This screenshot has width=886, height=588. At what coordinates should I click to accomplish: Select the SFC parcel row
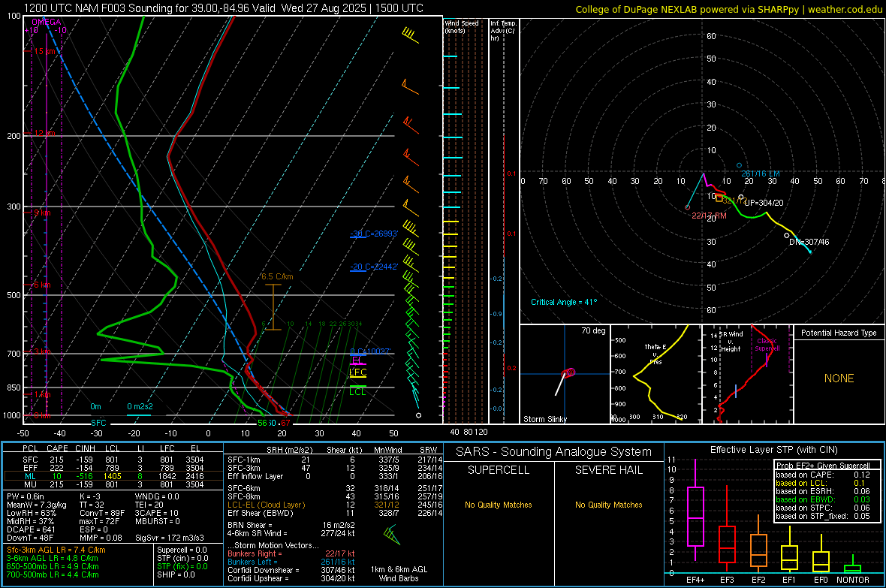coord(113,460)
